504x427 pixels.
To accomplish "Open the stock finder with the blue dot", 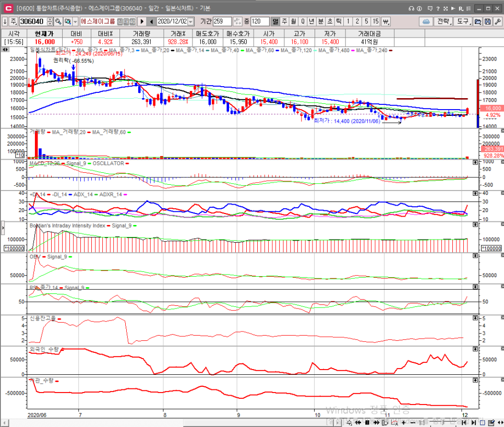I will [67, 21].
